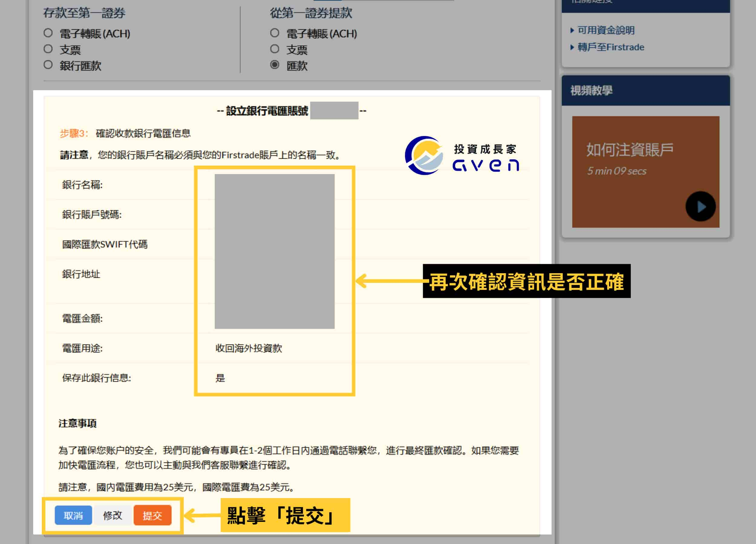The image size is (756, 544).
Task: Click the 視頻教學 panel header
Action: 645,90
